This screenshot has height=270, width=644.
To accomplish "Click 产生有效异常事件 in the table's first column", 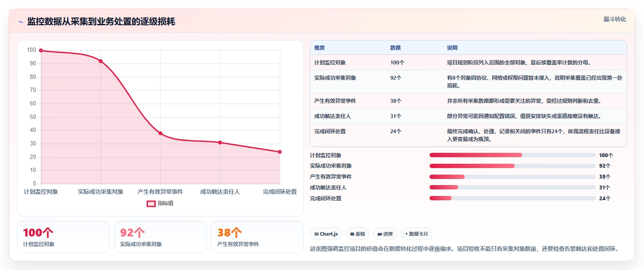I will point(335,101).
